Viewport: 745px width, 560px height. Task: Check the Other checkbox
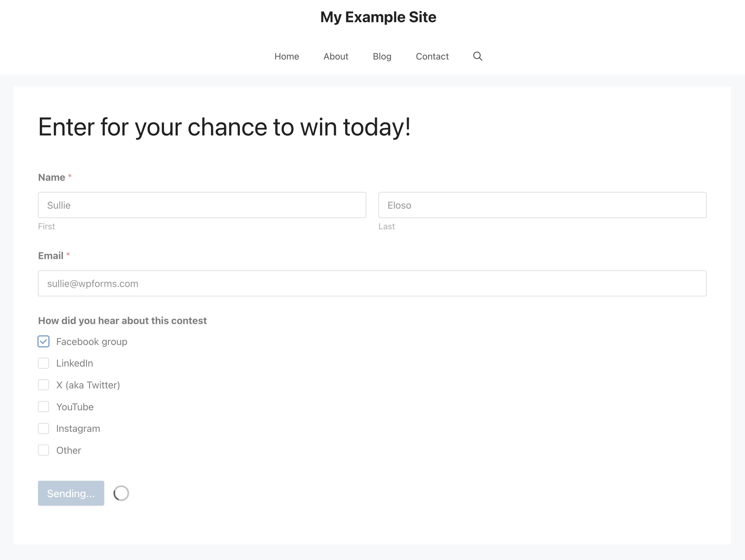(43, 450)
